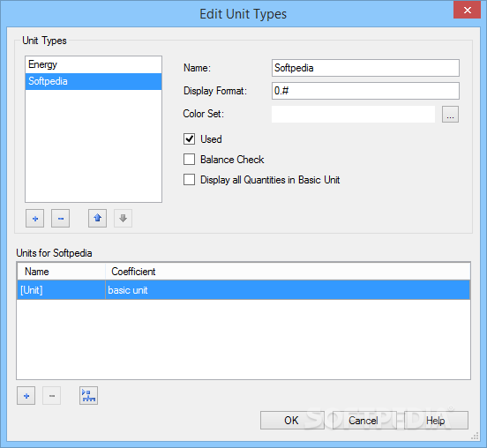Enable Balance Check checkbox
The height and width of the screenshot is (448, 487).
pyautogui.click(x=189, y=160)
